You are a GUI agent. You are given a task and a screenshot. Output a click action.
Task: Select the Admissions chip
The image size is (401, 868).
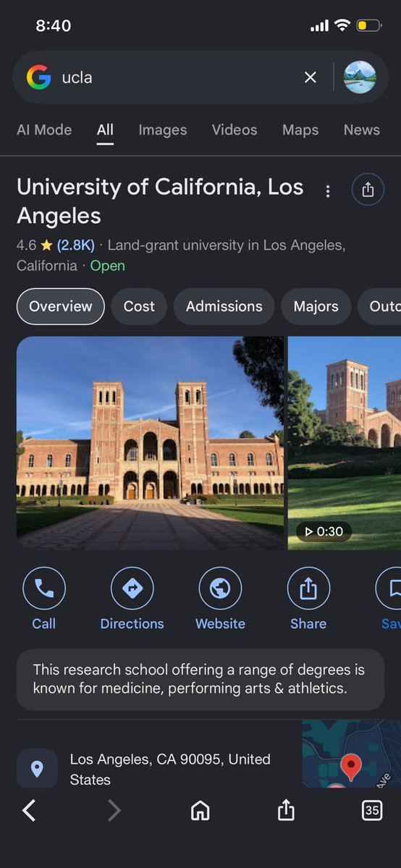(x=224, y=306)
